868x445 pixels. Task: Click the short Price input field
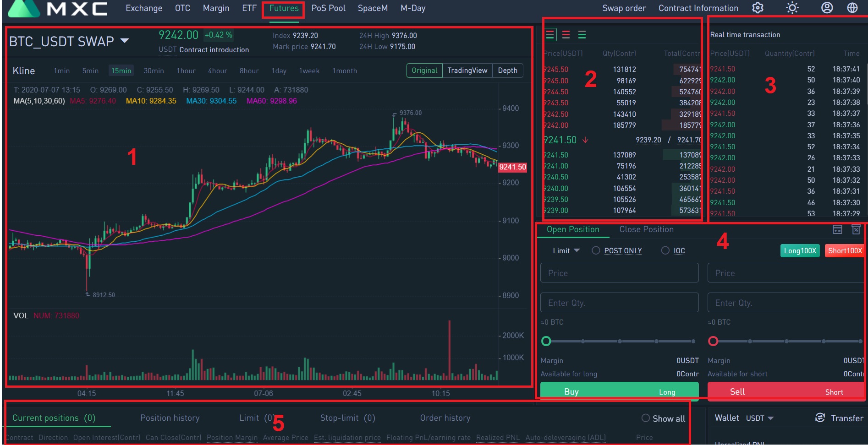[786, 273]
